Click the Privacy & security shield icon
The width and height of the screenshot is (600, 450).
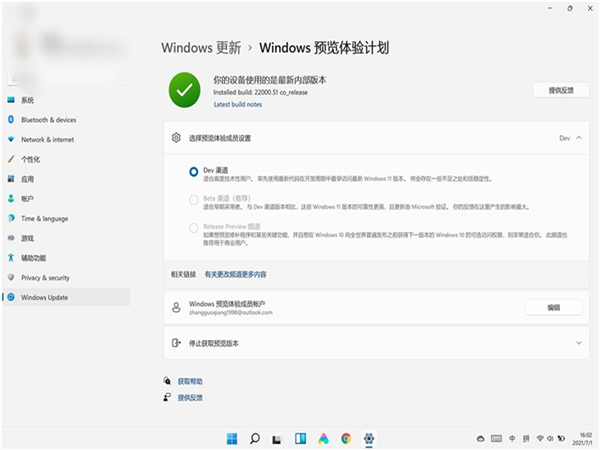coord(11,277)
